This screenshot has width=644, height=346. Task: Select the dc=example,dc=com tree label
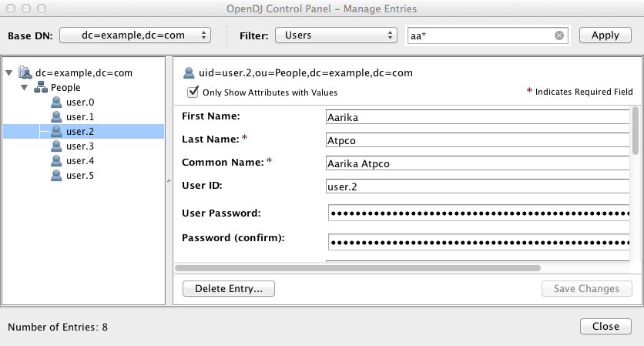[84, 73]
